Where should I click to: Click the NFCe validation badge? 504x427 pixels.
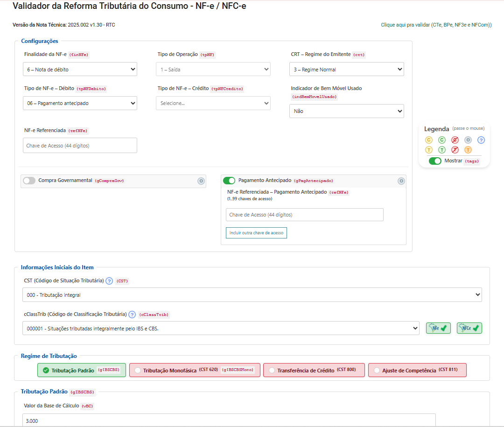pyautogui.click(x=469, y=328)
